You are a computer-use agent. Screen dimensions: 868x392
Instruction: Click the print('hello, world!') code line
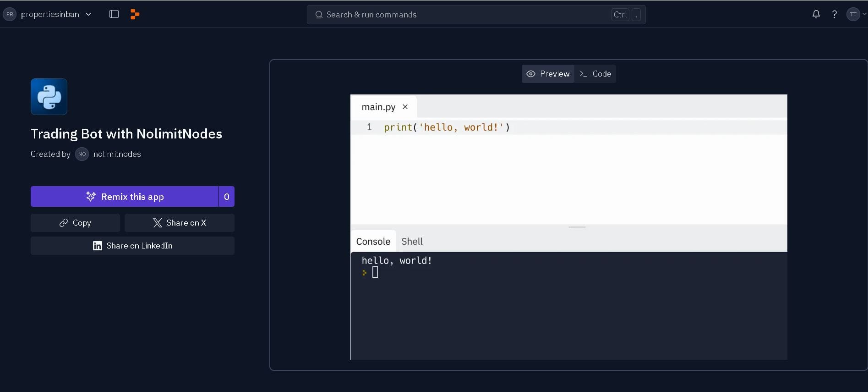pyautogui.click(x=447, y=127)
